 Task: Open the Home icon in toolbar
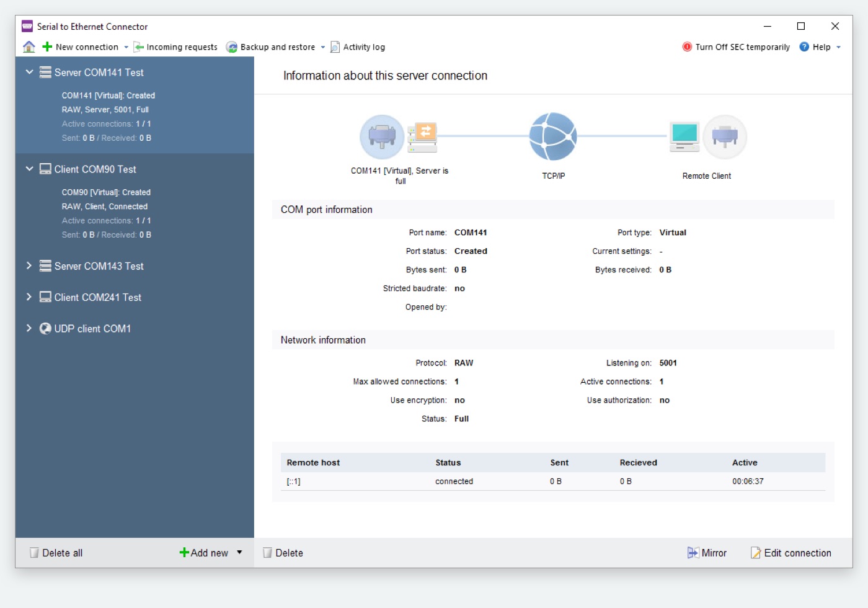[x=29, y=47]
